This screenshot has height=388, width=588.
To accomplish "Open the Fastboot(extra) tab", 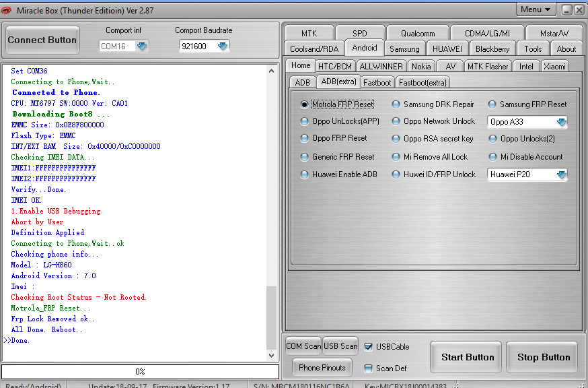I will click(422, 83).
